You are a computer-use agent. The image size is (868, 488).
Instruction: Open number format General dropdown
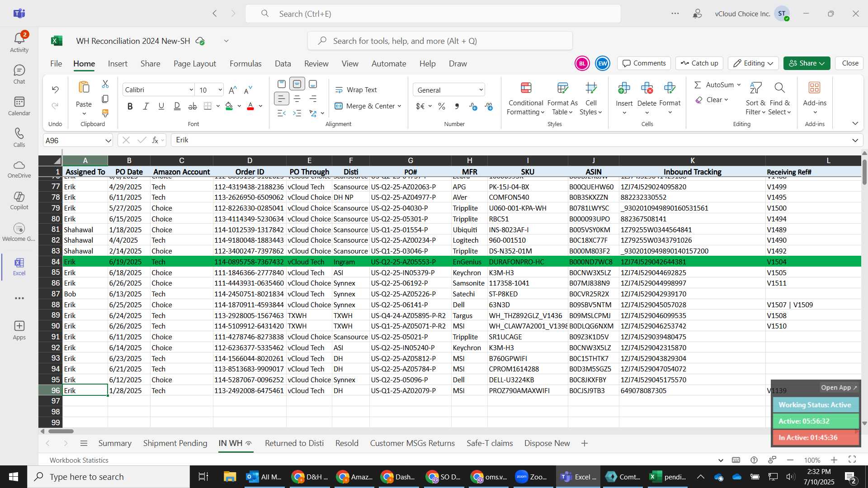(481, 90)
